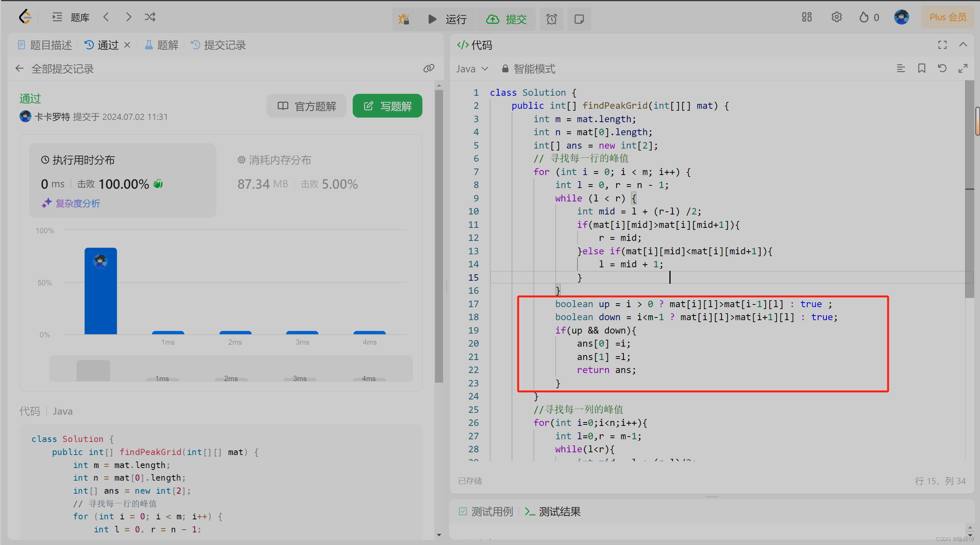Open 复杂度分析 complexity analysis

(71, 203)
